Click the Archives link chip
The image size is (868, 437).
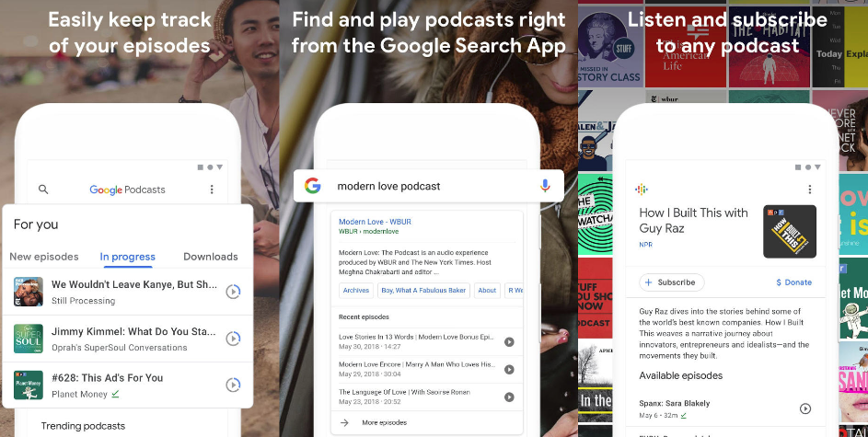coord(356,291)
